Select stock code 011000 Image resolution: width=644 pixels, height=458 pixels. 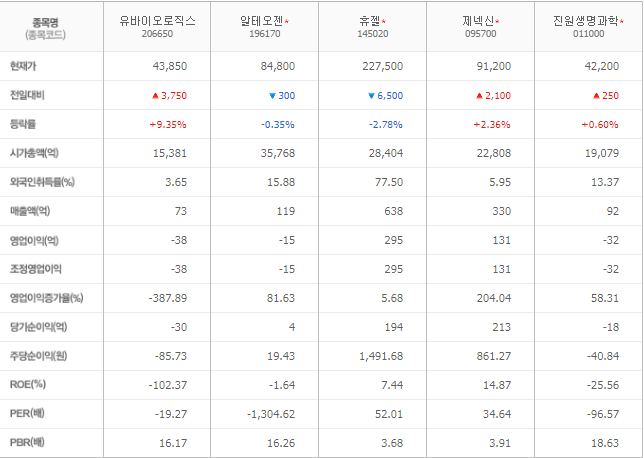point(589,34)
